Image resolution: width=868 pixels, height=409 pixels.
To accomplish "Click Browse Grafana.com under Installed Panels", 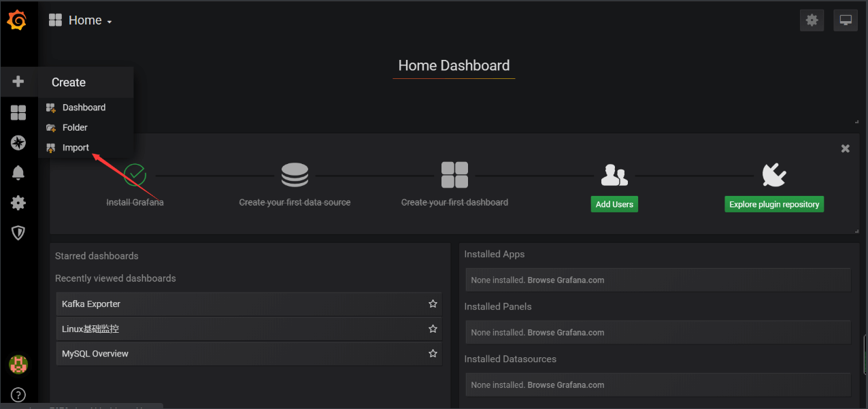I will pyautogui.click(x=566, y=332).
